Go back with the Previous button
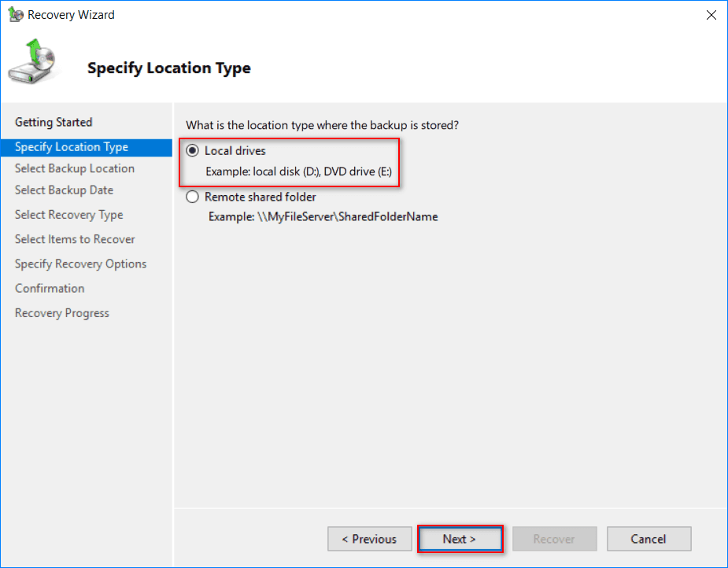Screen dimensions: 728x568 click(369, 539)
